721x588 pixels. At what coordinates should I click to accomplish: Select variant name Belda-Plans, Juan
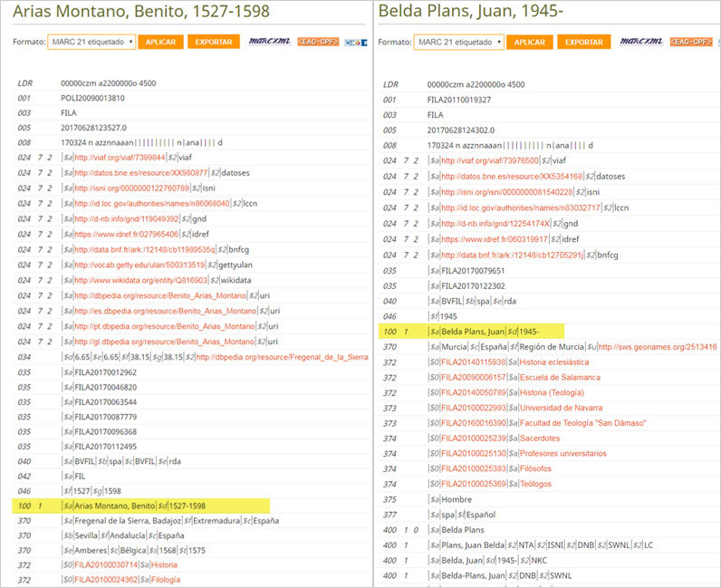tap(473, 575)
